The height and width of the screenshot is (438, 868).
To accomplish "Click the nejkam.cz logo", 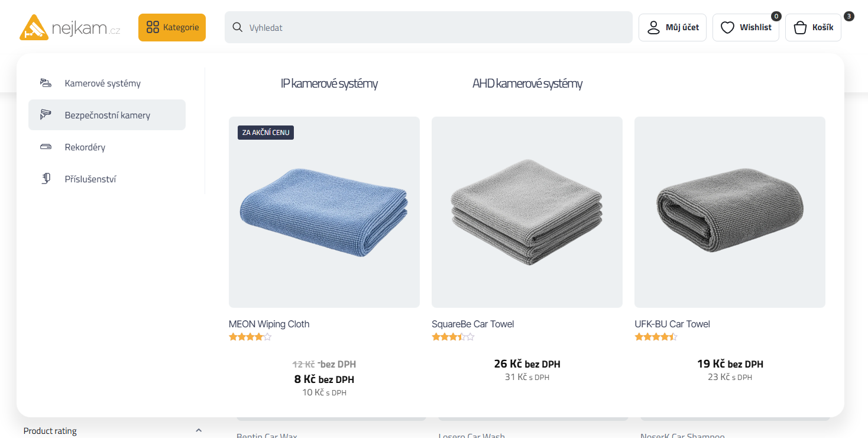I will click(x=70, y=28).
